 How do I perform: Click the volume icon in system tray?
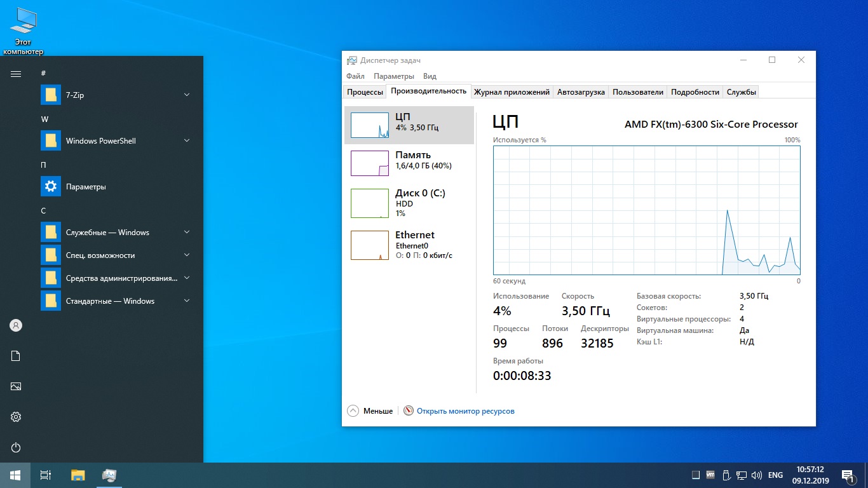tap(756, 475)
